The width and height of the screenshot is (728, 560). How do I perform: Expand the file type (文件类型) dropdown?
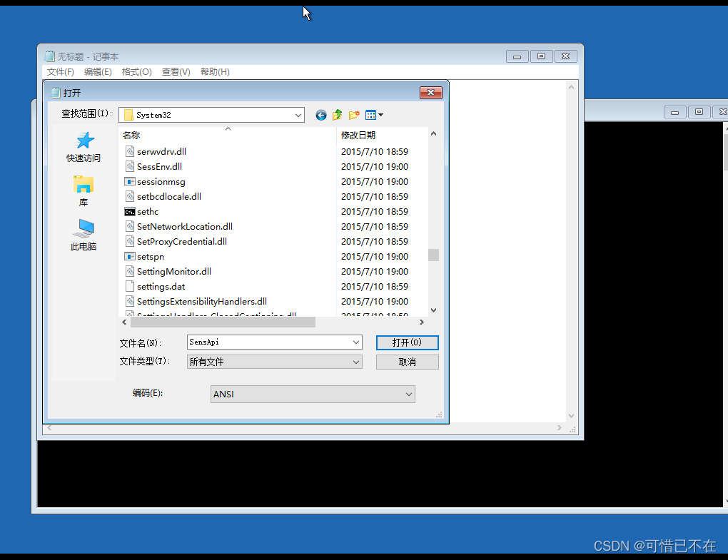[356, 362]
